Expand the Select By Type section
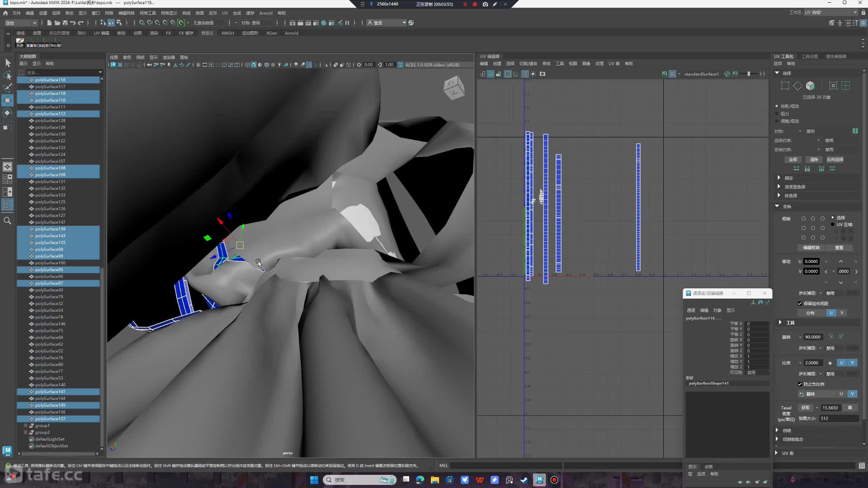 tap(779, 187)
